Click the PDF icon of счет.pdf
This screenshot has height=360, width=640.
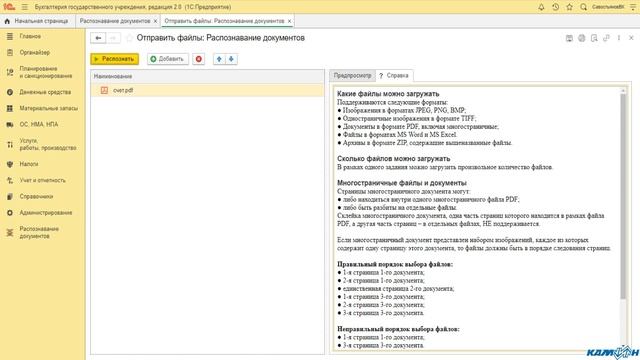[104, 90]
